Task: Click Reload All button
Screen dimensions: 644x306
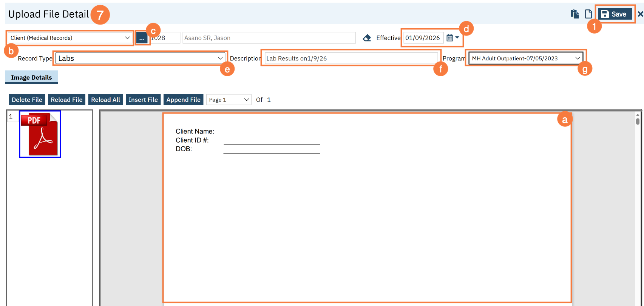Action: [x=105, y=100]
